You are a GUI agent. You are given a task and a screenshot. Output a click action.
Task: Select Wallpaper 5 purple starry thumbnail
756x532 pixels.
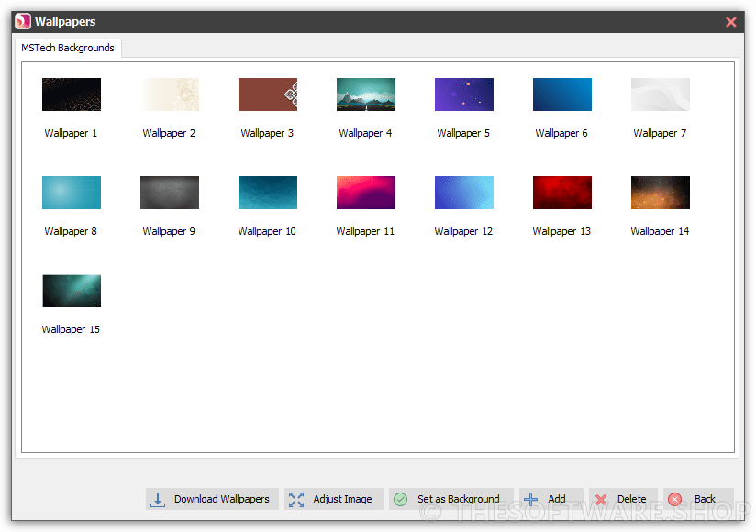(464, 94)
